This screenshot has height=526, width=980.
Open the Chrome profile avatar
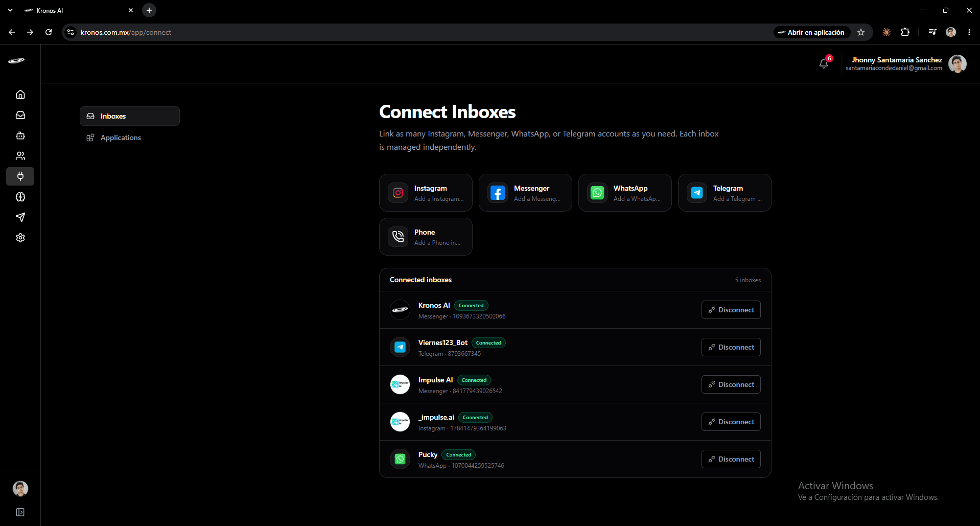coord(951,32)
